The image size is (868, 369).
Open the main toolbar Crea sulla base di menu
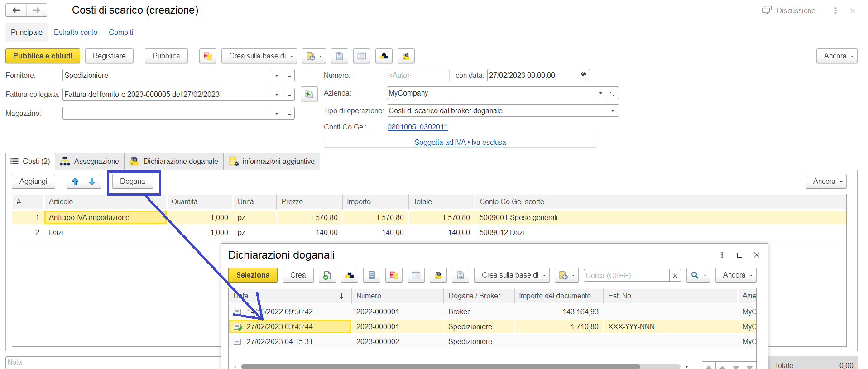pyautogui.click(x=259, y=56)
